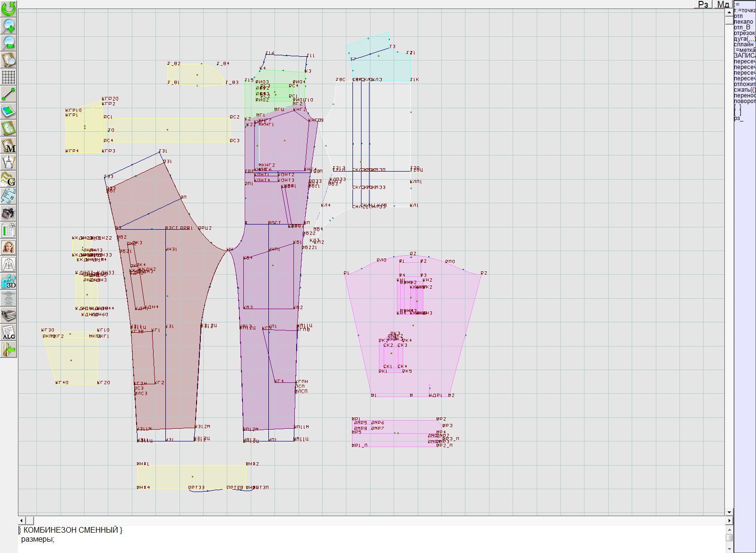The height and width of the screenshot is (553, 756).
Task: Zoom out with the magnifier minus icon
Action: [x=9, y=43]
